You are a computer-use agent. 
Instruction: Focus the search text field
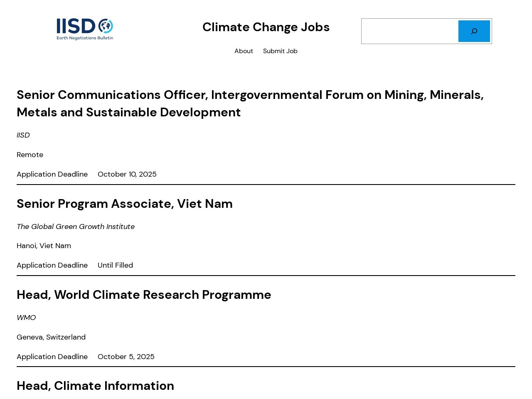(x=410, y=31)
